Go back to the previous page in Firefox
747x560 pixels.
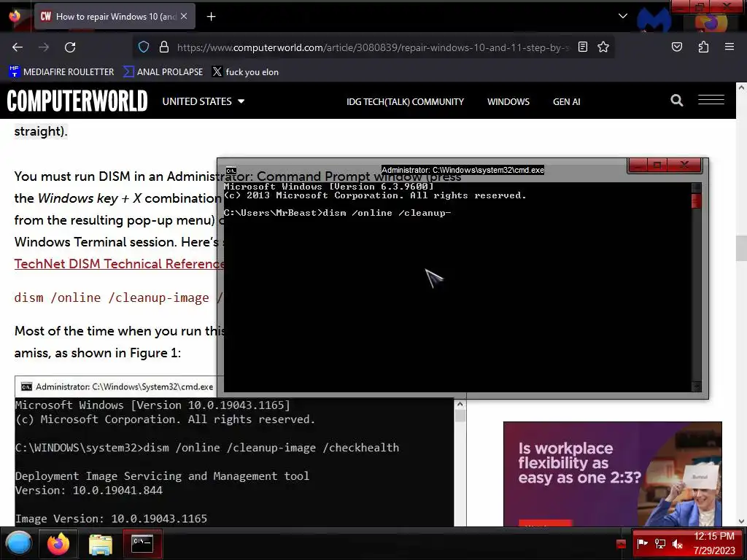pos(18,47)
